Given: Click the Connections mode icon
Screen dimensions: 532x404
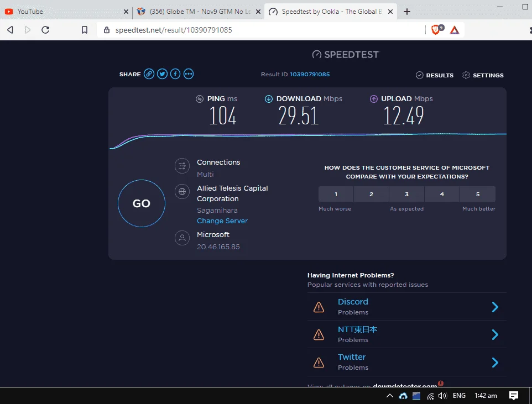Looking at the screenshot, I should point(182,166).
